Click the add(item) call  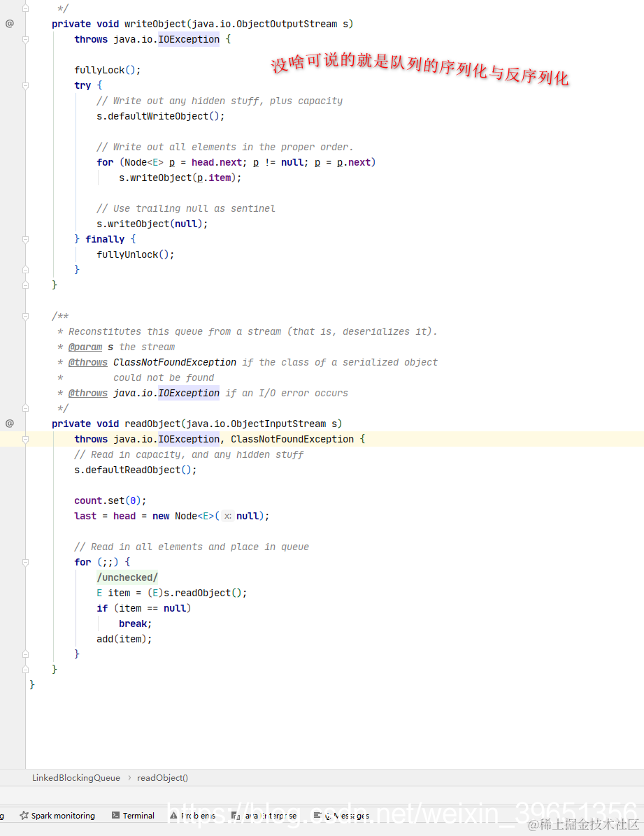[124, 639]
